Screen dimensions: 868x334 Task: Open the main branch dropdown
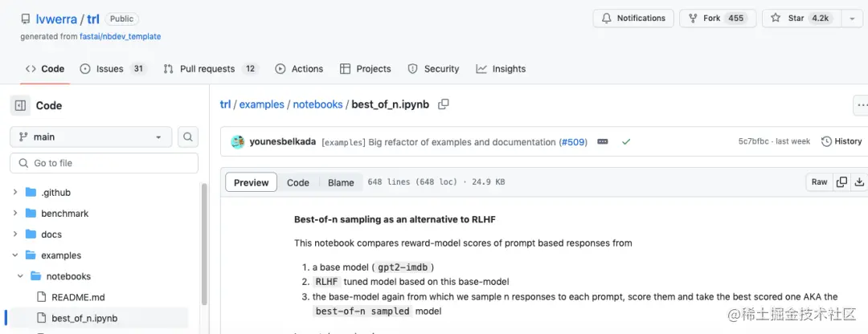coord(92,137)
